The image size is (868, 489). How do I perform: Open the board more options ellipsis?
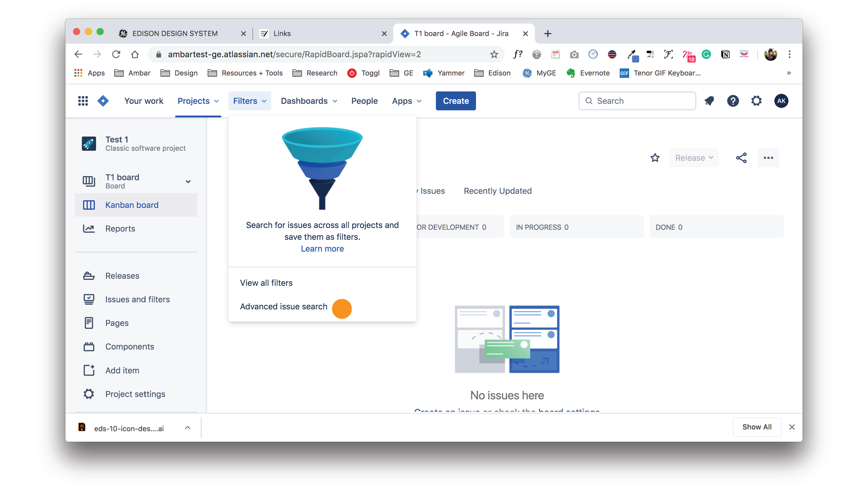pyautogui.click(x=768, y=158)
